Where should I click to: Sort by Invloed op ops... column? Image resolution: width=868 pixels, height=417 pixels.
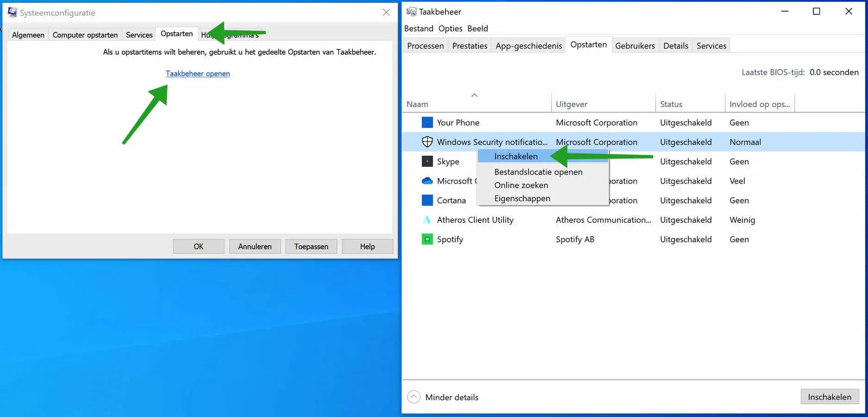760,104
